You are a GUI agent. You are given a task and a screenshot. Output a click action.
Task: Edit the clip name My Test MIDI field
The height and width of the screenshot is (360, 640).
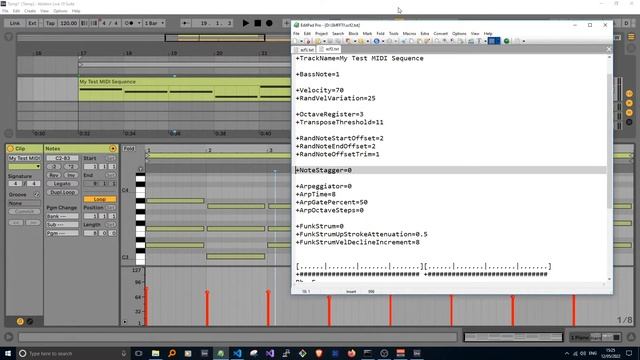24,158
